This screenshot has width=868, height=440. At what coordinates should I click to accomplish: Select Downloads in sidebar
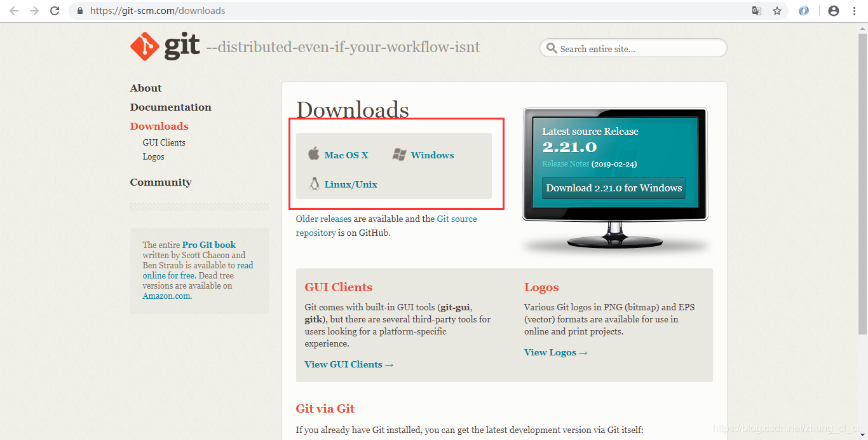(x=159, y=126)
